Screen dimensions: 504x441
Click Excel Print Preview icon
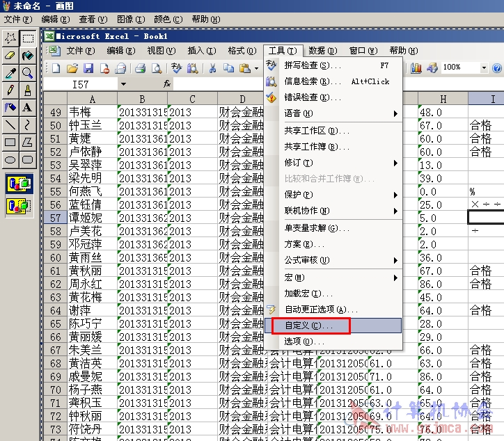(157, 68)
